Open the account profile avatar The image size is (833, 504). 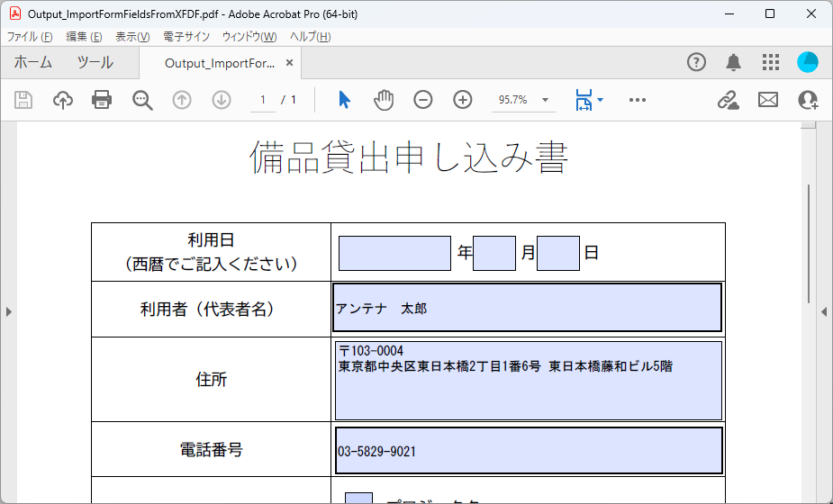click(808, 62)
